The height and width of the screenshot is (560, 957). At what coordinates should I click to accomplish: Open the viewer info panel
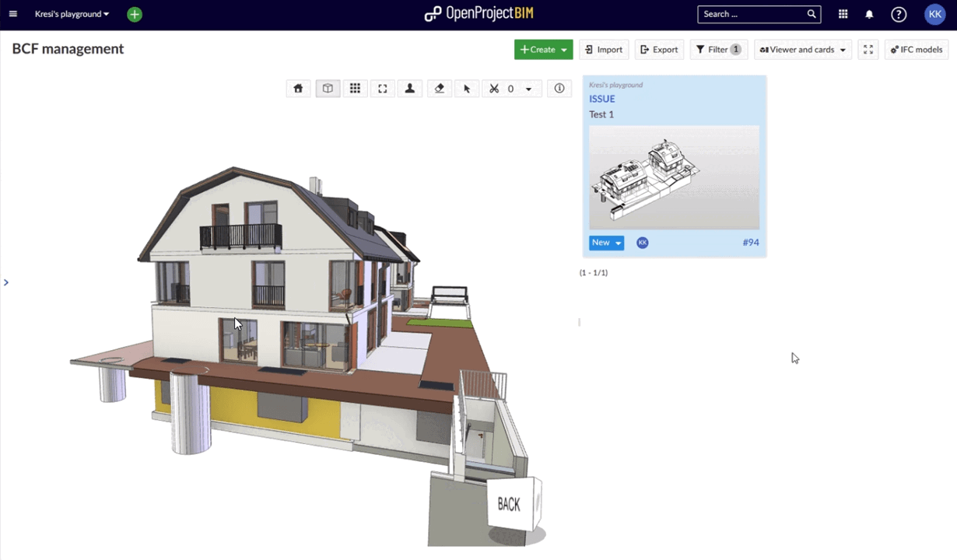(559, 88)
